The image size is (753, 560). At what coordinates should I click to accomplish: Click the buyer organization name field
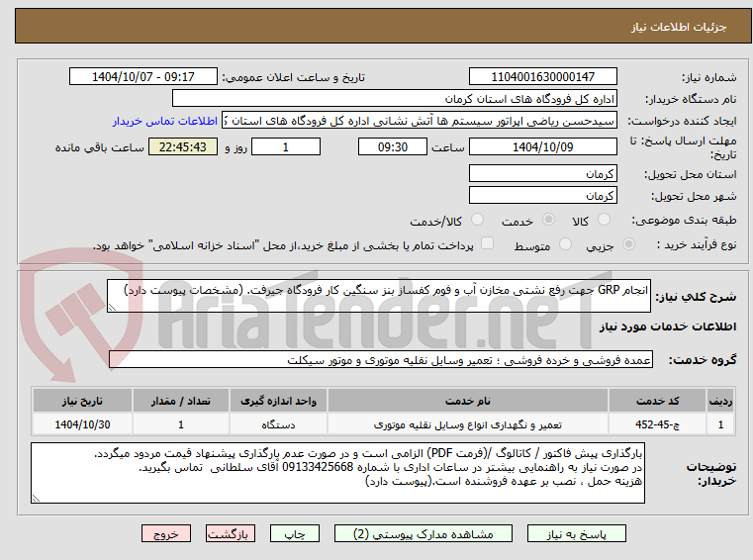click(395, 99)
